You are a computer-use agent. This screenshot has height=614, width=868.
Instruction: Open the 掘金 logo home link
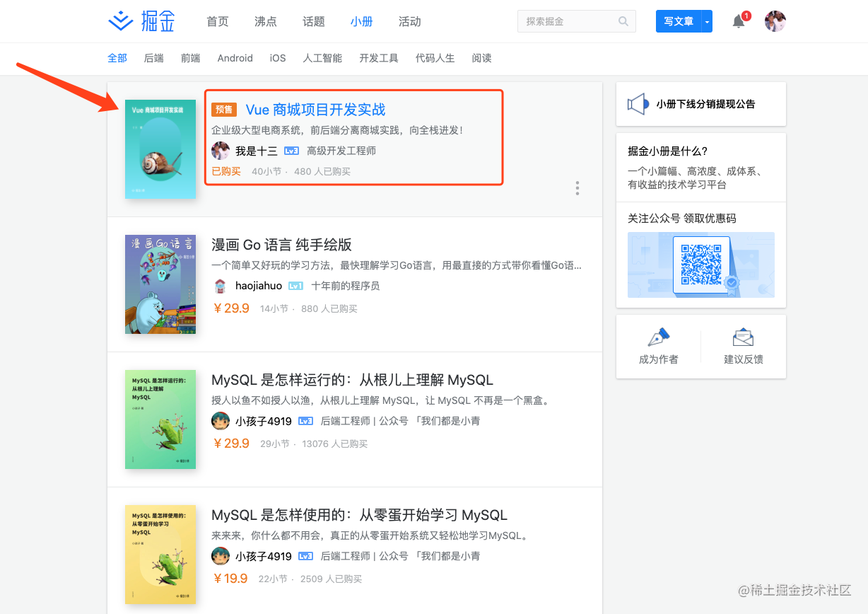(x=141, y=21)
